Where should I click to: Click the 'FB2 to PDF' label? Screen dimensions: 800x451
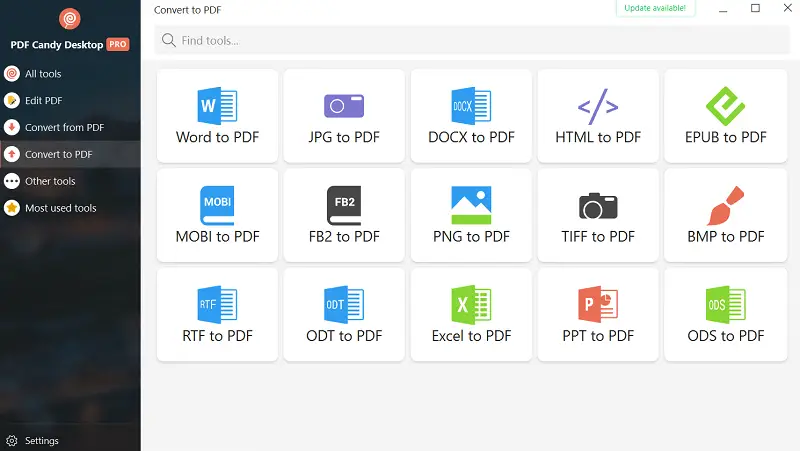344,237
